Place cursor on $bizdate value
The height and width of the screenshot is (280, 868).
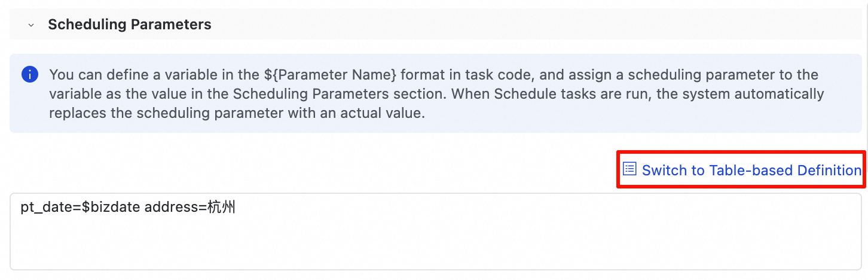(114, 208)
